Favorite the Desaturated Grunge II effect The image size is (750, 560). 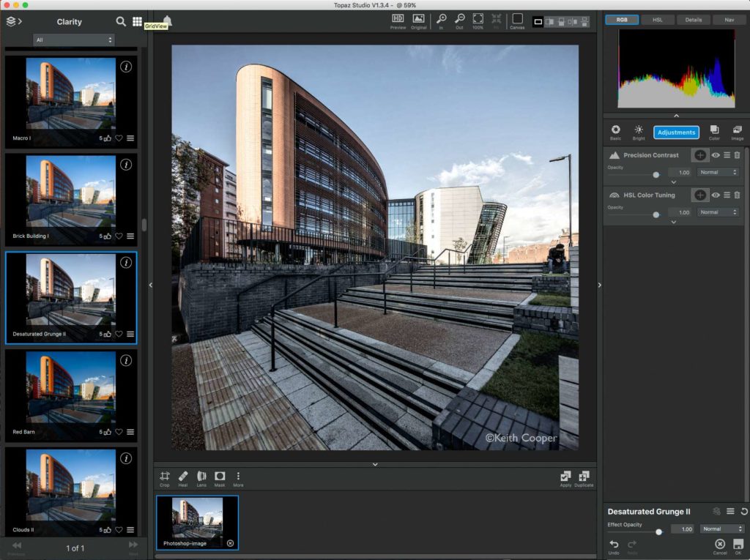click(119, 334)
